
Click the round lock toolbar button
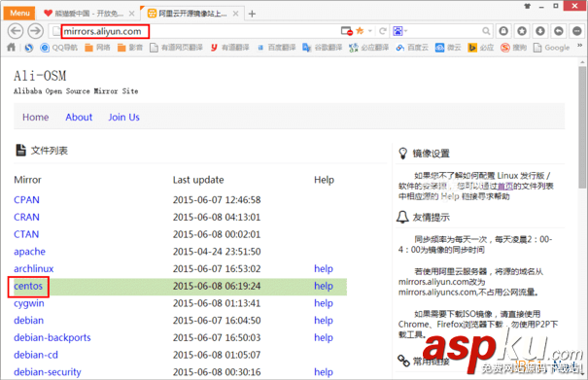point(503,31)
